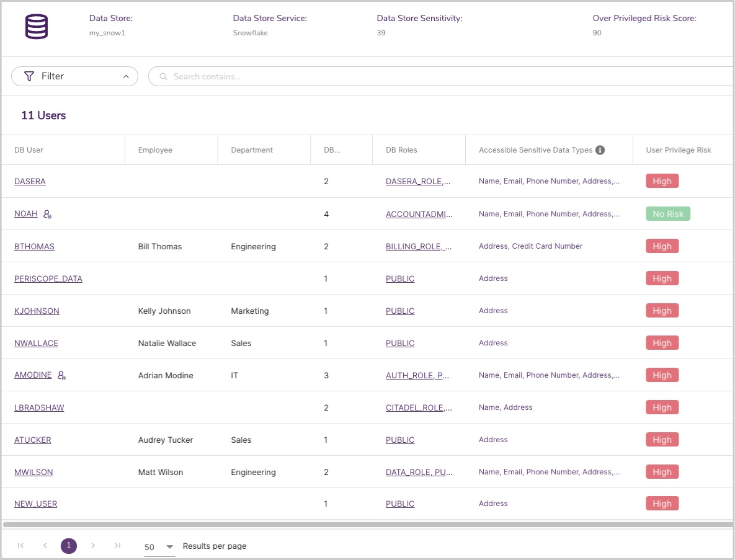Jump to the last page of results
The height and width of the screenshot is (560, 735).
pos(117,546)
